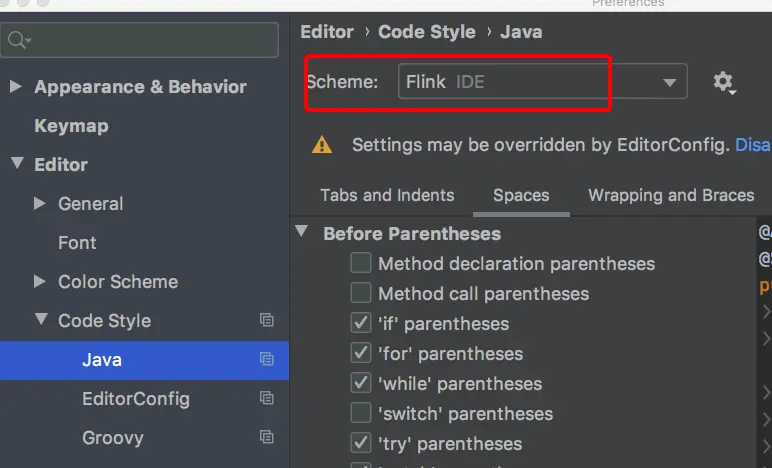This screenshot has height=468, width=772.
Task: Open the scheme gear settings menu
Action: click(x=723, y=82)
